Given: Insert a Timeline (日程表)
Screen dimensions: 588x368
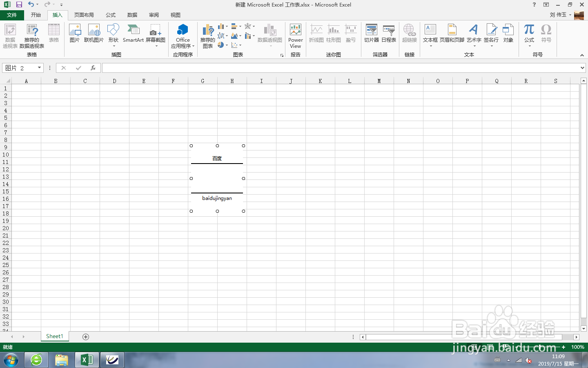Looking at the screenshot, I should (x=389, y=33).
